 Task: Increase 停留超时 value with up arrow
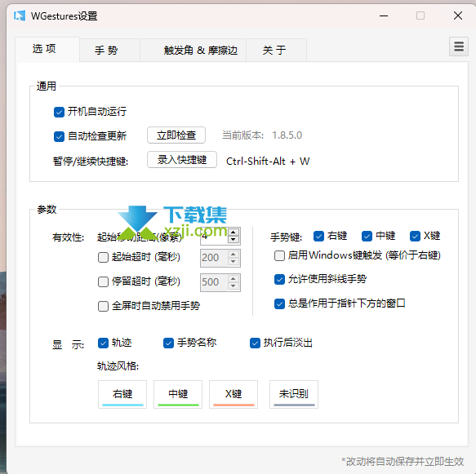pos(234,279)
